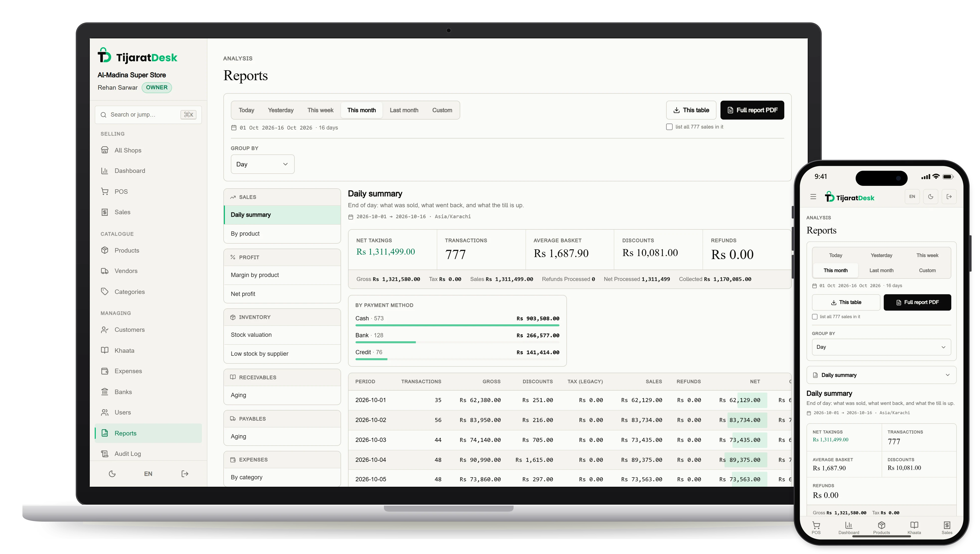Enable 'list all 777 sales' checkbox on laptop
980x554 pixels.
[669, 127]
